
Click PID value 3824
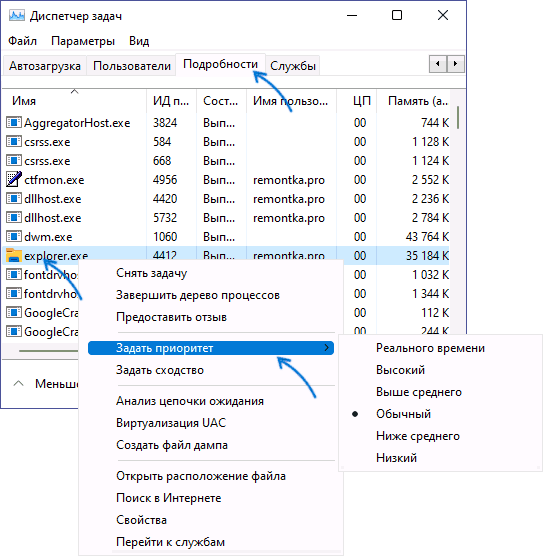165,123
